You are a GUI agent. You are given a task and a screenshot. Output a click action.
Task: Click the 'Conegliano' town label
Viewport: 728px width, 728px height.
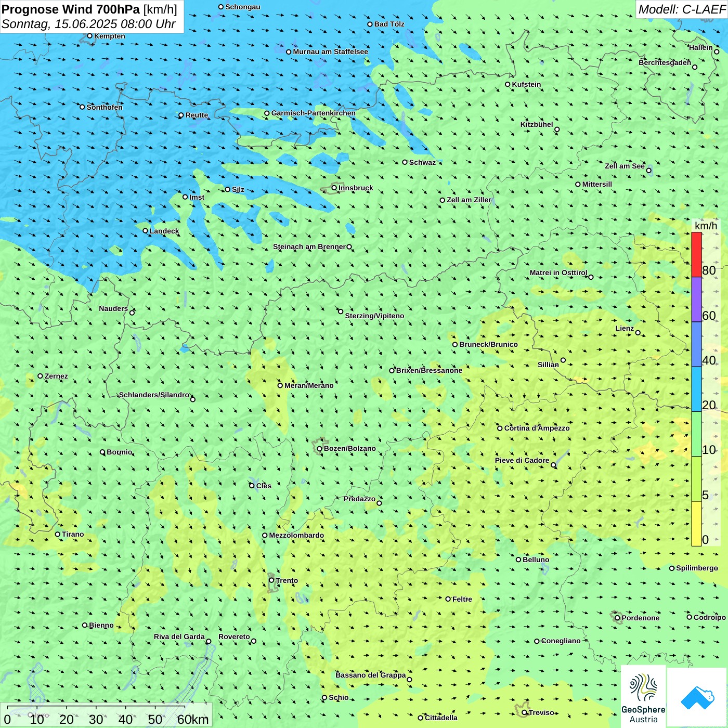(561, 641)
